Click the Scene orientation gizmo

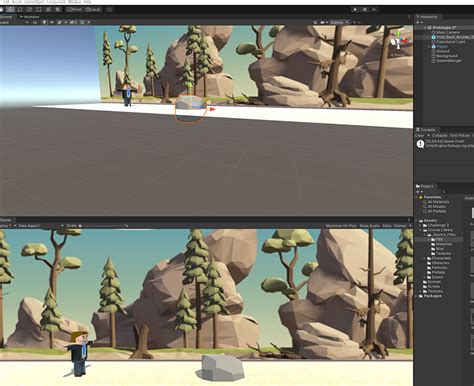pyautogui.click(x=398, y=41)
